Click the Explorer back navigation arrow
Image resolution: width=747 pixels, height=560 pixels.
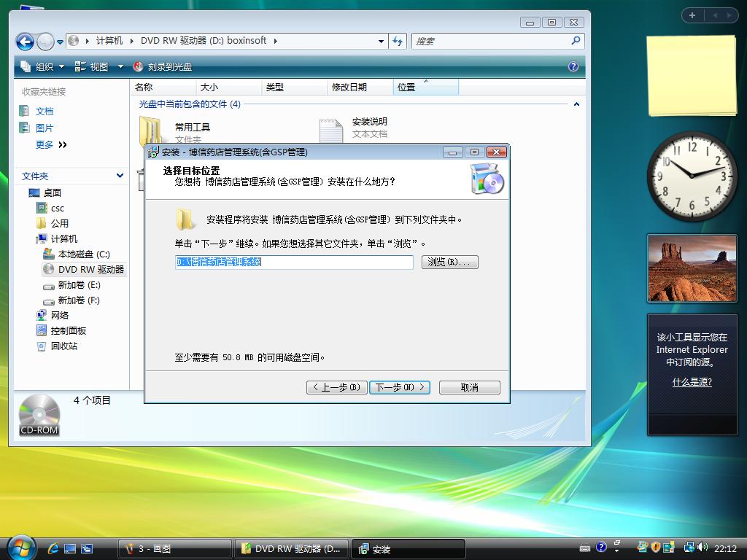tap(25, 42)
